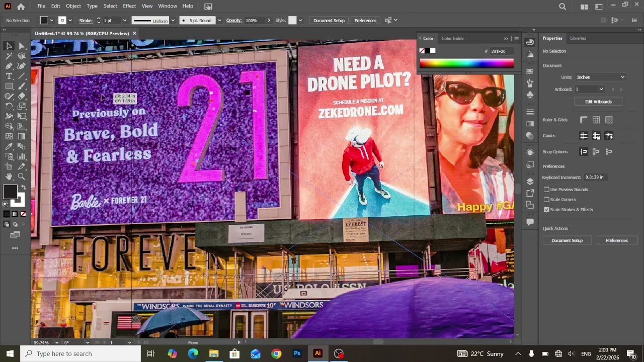Toggle Lock Guides button

pyautogui.click(x=596, y=136)
